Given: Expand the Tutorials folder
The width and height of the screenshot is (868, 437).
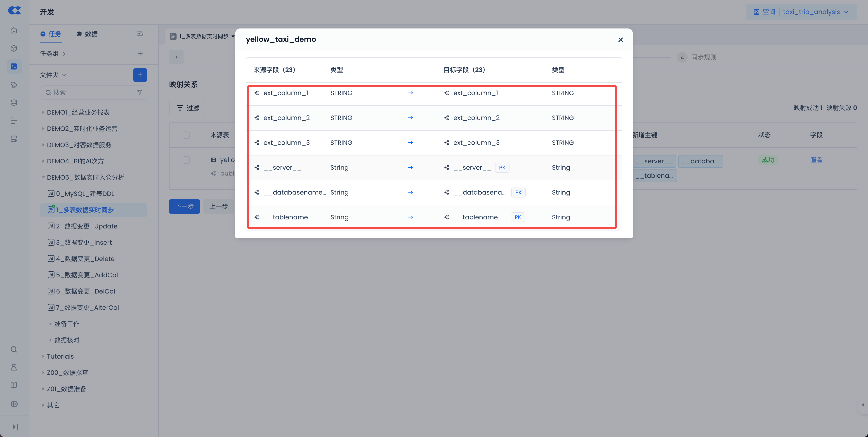Looking at the screenshot, I should pos(43,356).
